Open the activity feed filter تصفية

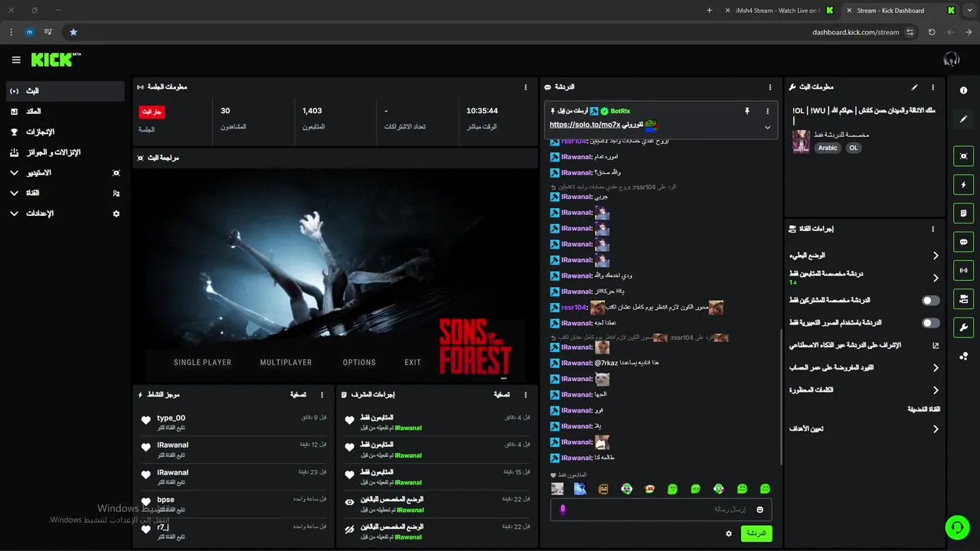(298, 395)
